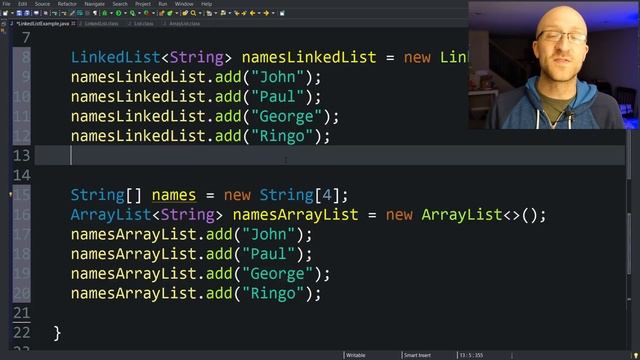The width and height of the screenshot is (640, 360).
Task: Click "Ringo" in namesArrayList.add line
Action: click(273, 293)
